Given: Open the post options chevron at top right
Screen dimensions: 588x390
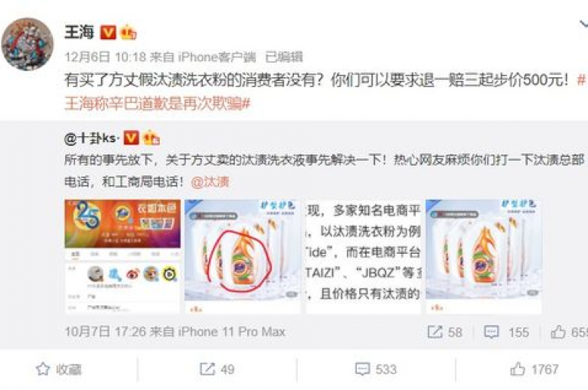Looking at the screenshot, I should (583, 24).
